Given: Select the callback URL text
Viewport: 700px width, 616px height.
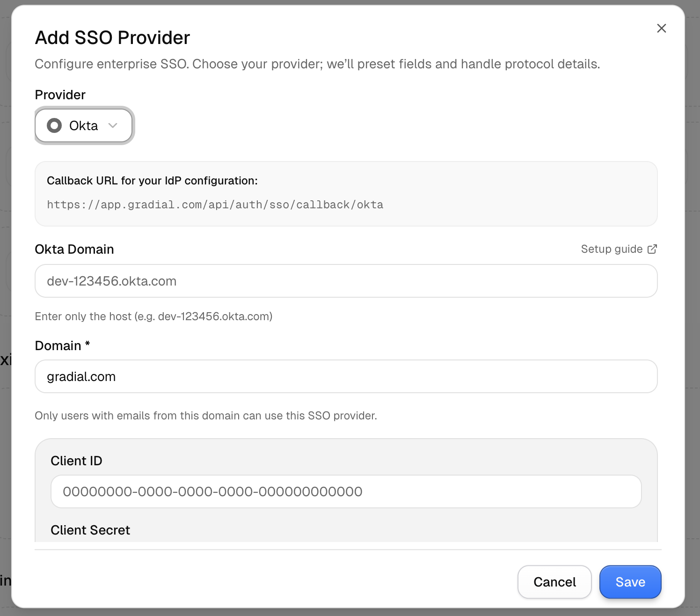Looking at the screenshot, I should 215,205.
